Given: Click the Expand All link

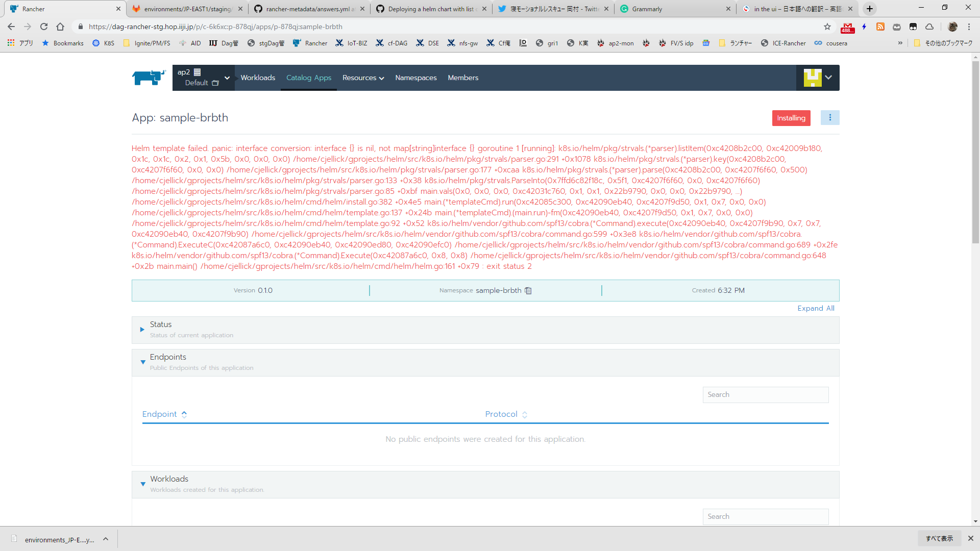Looking at the screenshot, I should (x=816, y=308).
